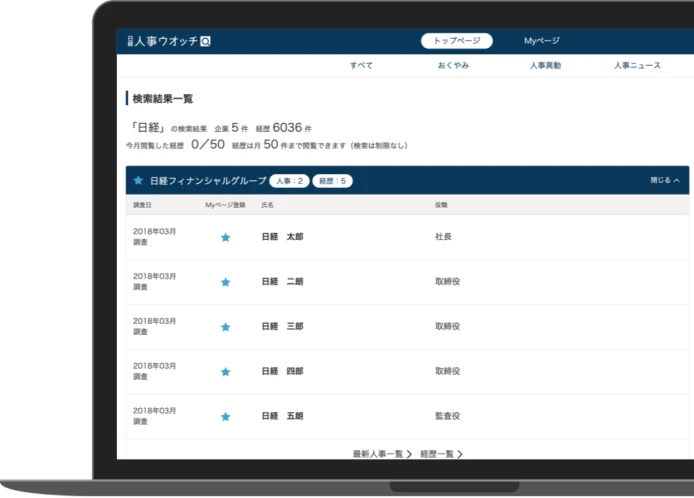Collapse the group with 閉じる chevron
The height and width of the screenshot is (498, 694).
click(664, 181)
